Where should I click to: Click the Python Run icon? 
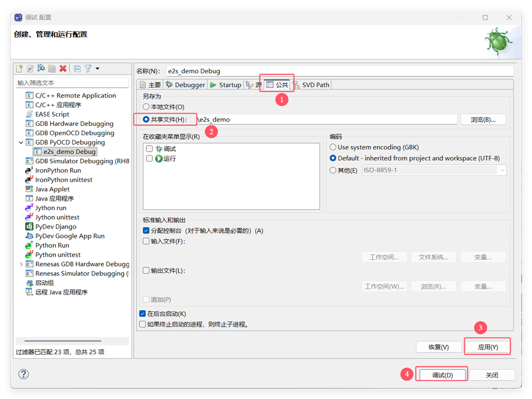(29, 245)
